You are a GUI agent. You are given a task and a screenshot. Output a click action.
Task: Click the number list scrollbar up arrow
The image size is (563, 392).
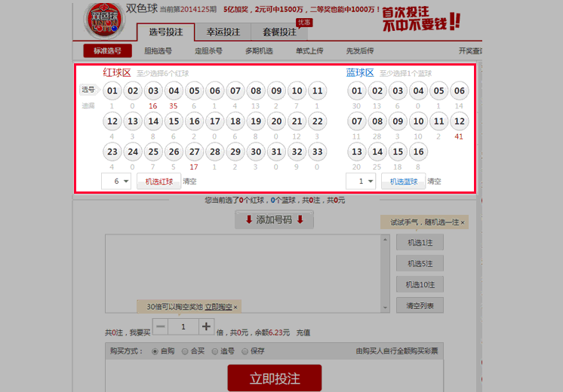pyautogui.click(x=385, y=239)
